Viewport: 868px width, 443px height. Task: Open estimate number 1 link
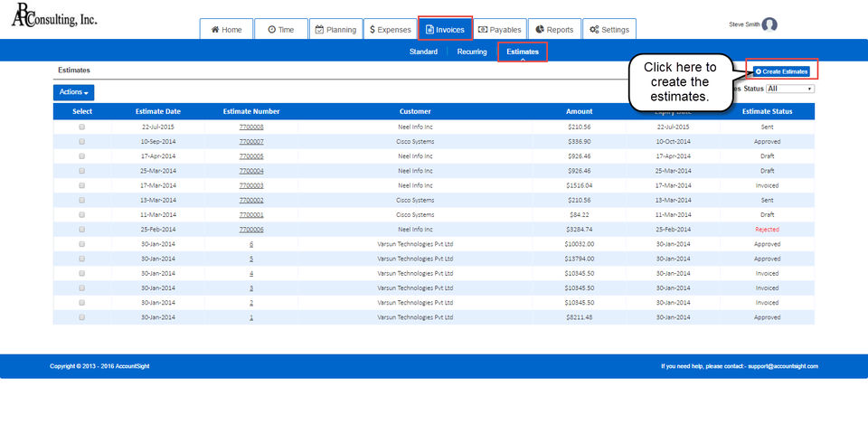click(251, 317)
